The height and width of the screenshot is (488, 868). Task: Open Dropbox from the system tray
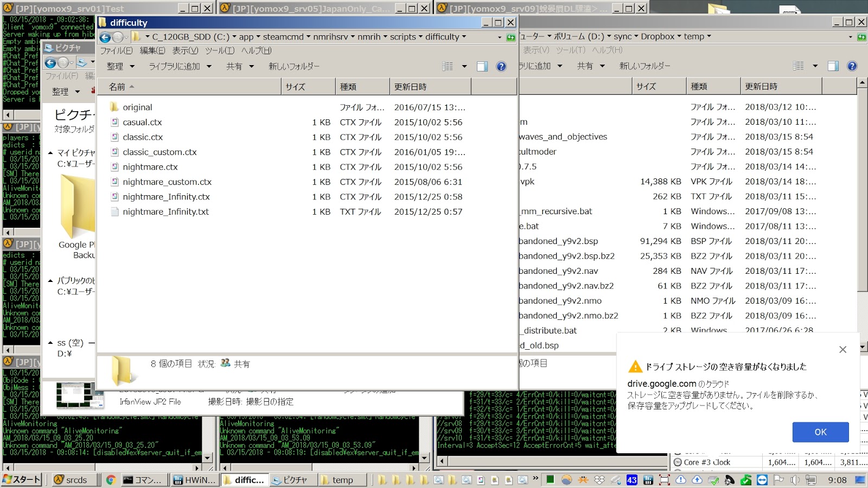[x=745, y=480]
